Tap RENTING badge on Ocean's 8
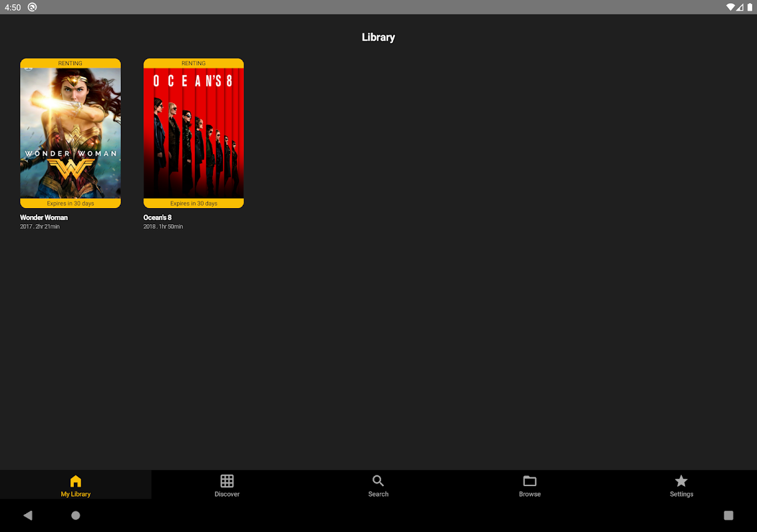This screenshot has width=757, height=532. [x=194, y=63]
